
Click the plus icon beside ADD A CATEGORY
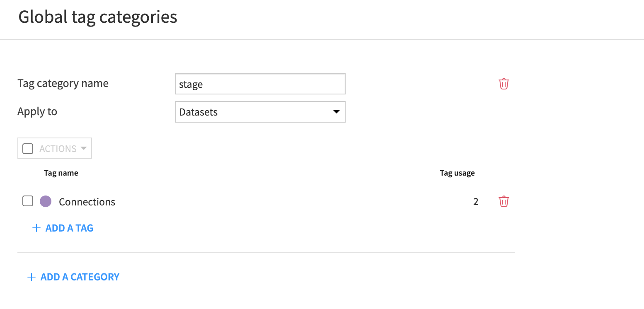click(31, 277)
